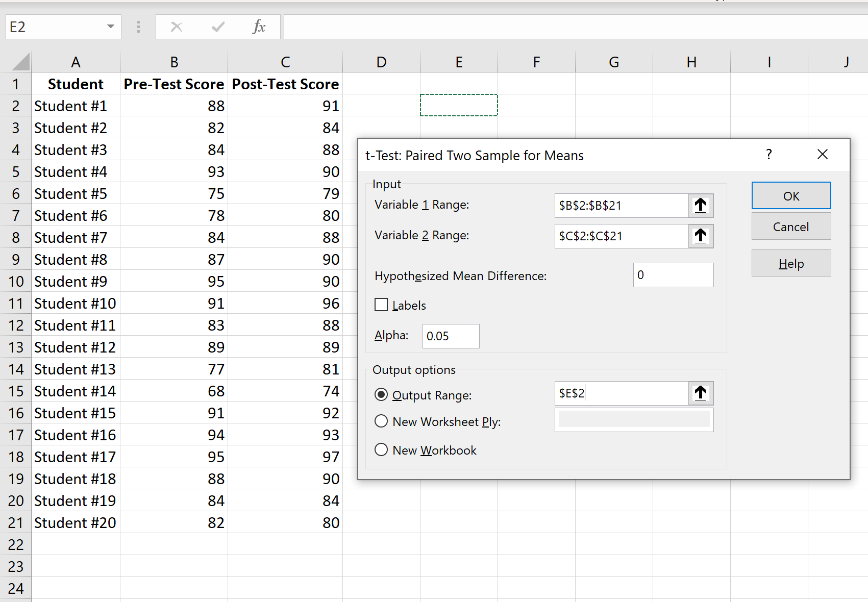Click the formula bar options dots handle
The image size is (868, 602).
138,27
